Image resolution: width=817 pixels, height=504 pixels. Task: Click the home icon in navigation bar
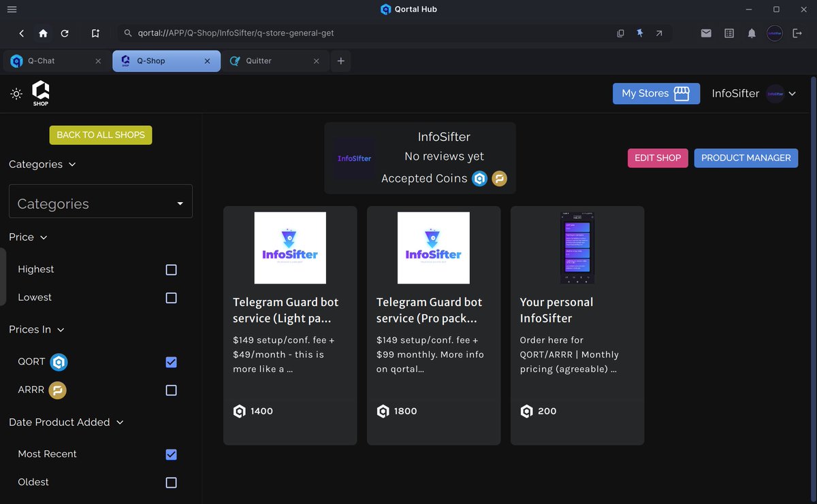point(43,33)
